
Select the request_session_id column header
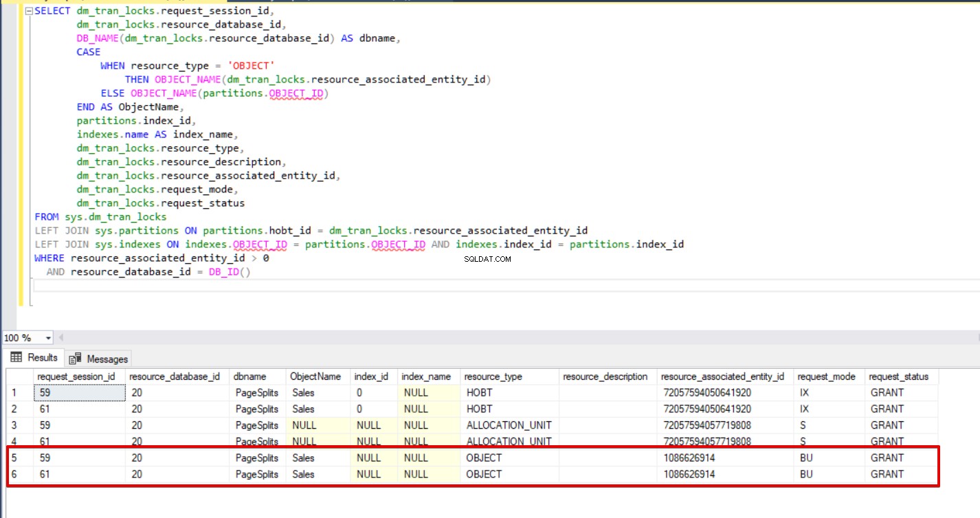point(80,376)
